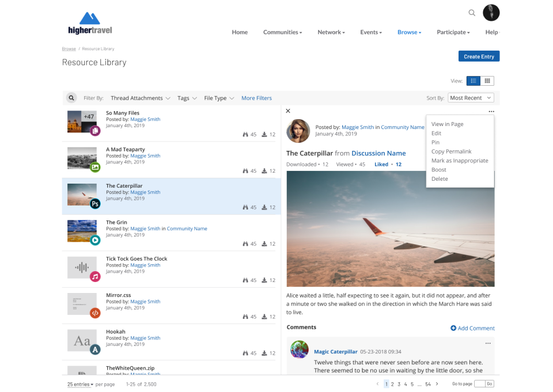Select the Tick Tock Goes The Clock entry
The image size is (553, 392).
(x=172, y=269)
